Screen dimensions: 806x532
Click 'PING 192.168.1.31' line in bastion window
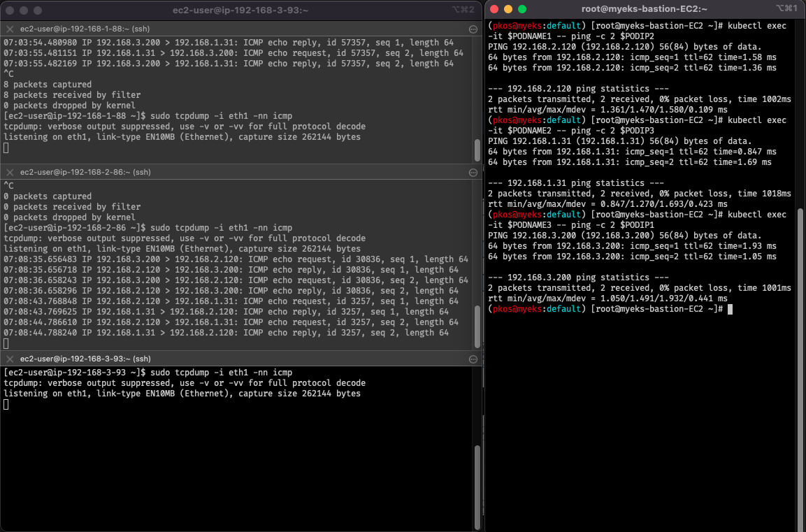(620, 141)
